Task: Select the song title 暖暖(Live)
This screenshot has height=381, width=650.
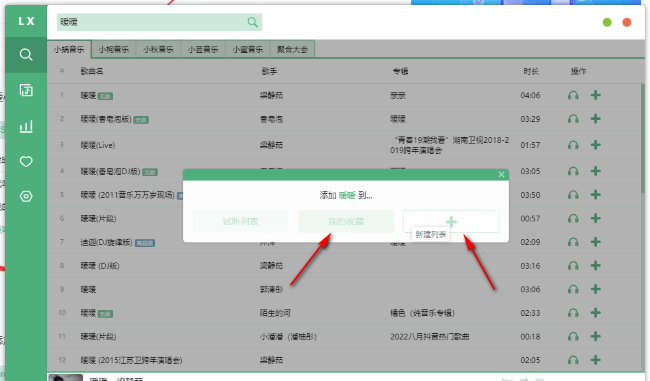Action: pyautogui.click(x=98, y=145)
